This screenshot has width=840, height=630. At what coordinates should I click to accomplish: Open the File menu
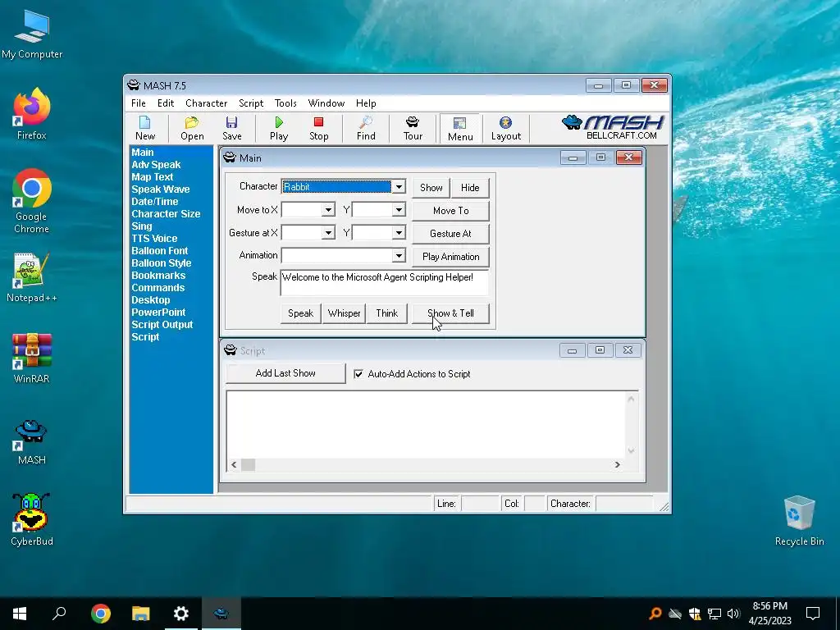point(138,103)
